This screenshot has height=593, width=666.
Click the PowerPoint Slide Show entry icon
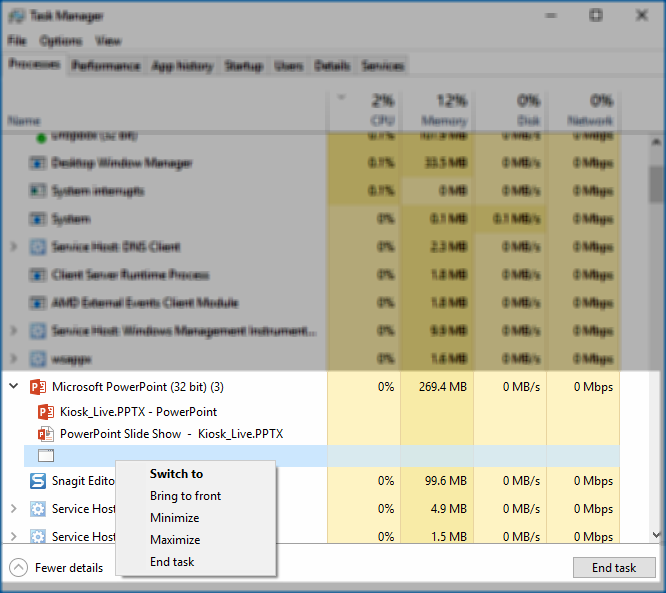coord(46,434)
